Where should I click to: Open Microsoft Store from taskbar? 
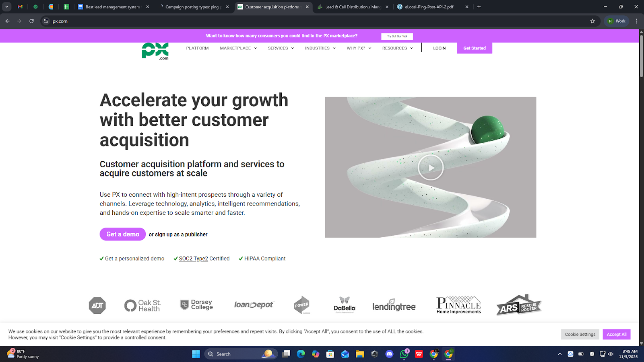pos(330,354)
